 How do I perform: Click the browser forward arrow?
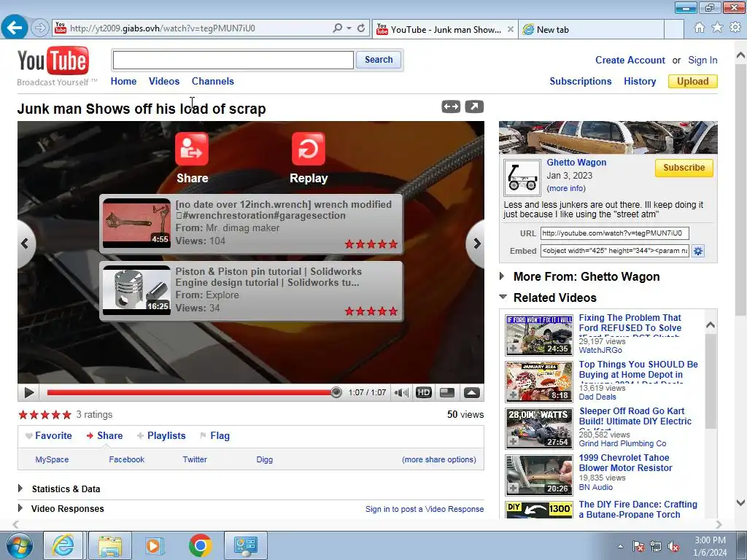(x=40, y=28)
